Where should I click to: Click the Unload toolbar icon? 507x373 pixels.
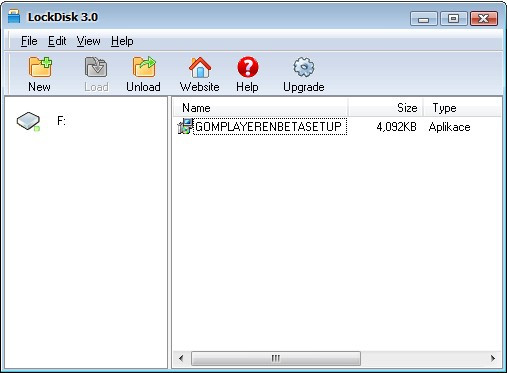144,67
